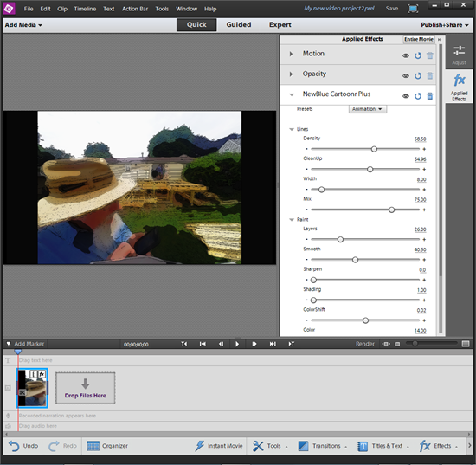Reset the Motion effect
This screenshot has height=465, width=476.
tap(418, 55)
